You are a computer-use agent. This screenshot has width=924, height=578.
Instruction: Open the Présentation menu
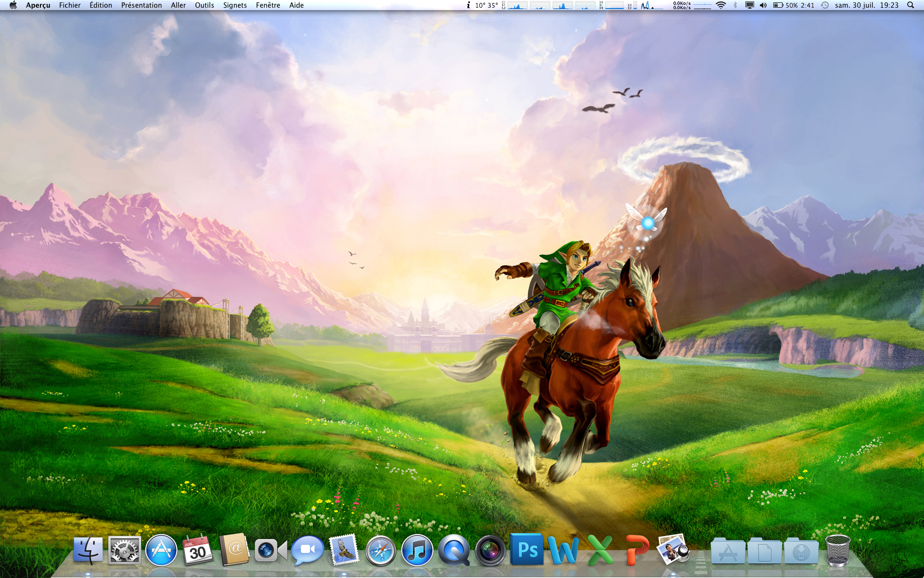(141, 5)
